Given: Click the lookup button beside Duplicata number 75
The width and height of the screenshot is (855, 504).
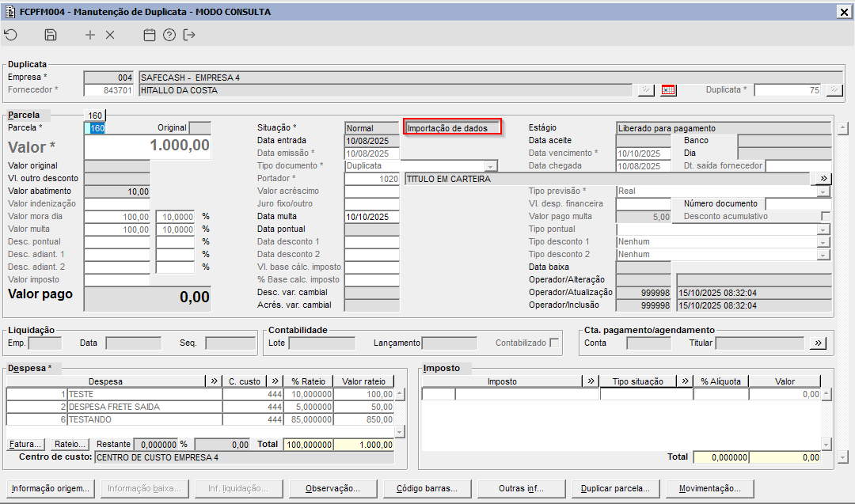Looking at the screenshot, I should coord(834,90).
